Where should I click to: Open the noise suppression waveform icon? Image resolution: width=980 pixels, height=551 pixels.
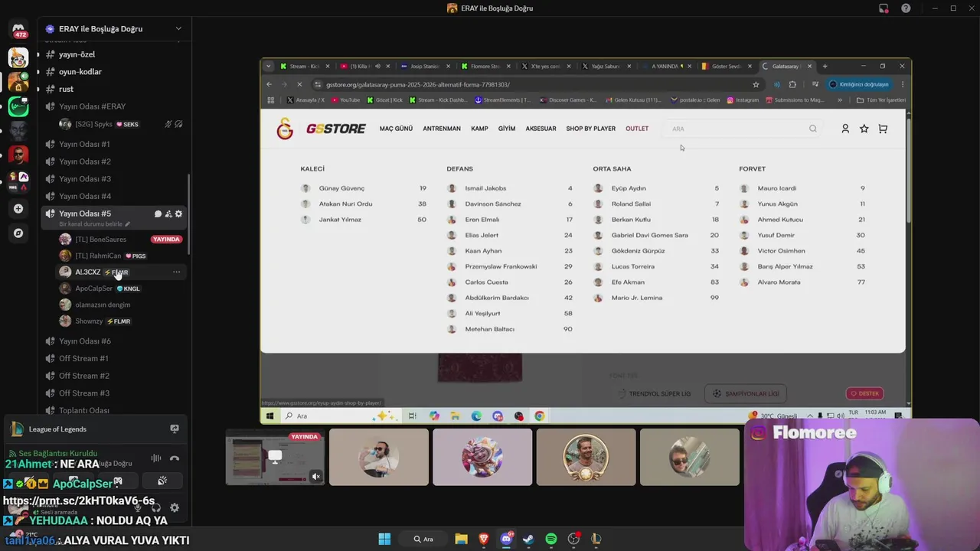[x=156, y=458]
